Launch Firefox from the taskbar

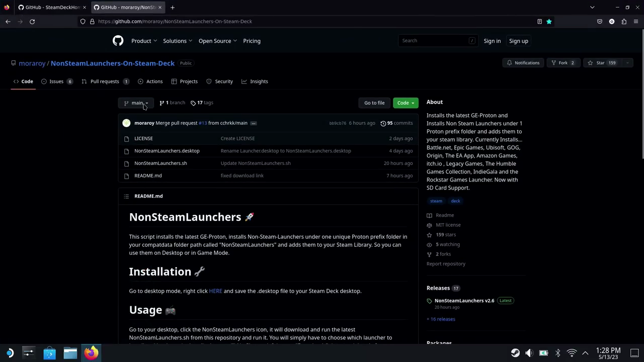point(91,353)
